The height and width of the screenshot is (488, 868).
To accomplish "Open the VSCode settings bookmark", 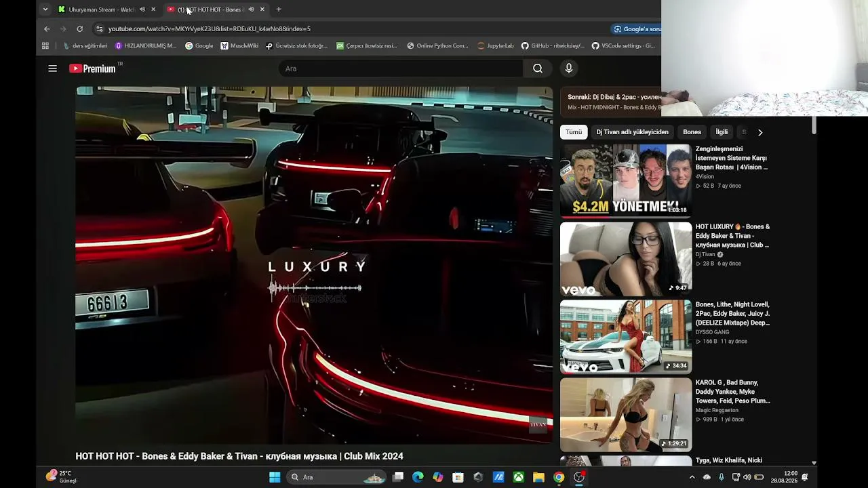I will tap(623, 46).
